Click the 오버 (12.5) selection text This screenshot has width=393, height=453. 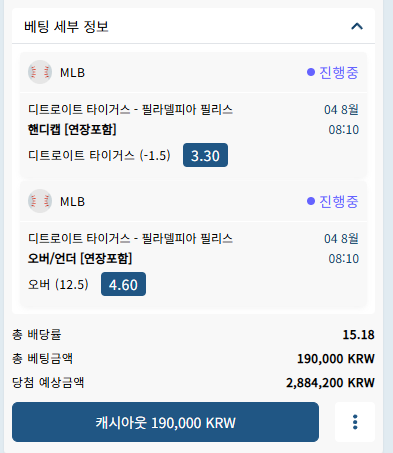point(58,284)
